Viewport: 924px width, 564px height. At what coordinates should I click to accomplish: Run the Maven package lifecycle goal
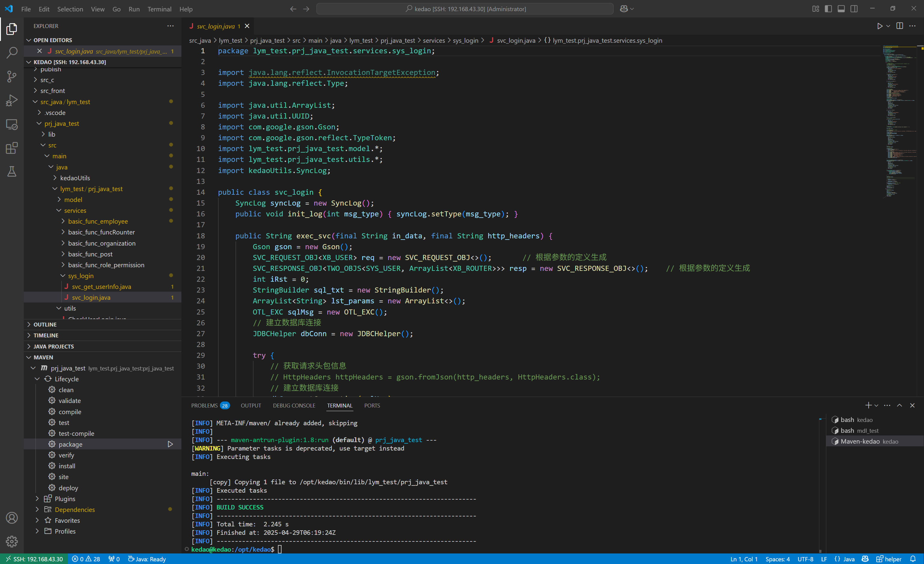tap(170, 444)
